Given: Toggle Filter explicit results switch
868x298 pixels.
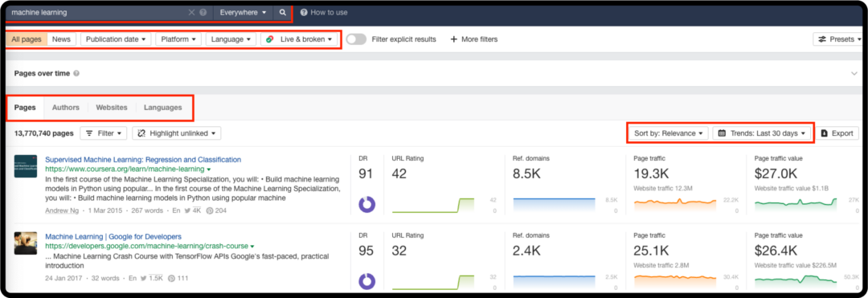Looking at the screenshot, I should coord(356,39).
